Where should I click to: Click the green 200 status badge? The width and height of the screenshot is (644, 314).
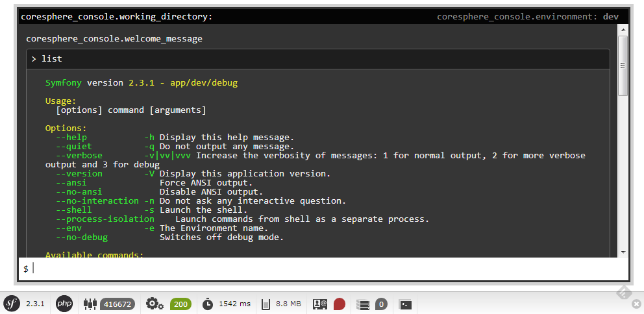tap(180, 304)
